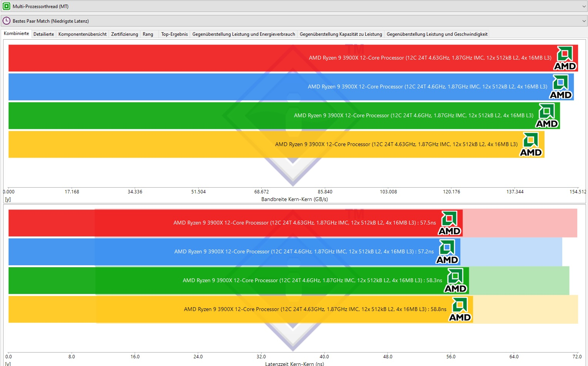The image size is (588, 366).
Task: Open the Komponentenübersicht tab
Action: (82, 34)
